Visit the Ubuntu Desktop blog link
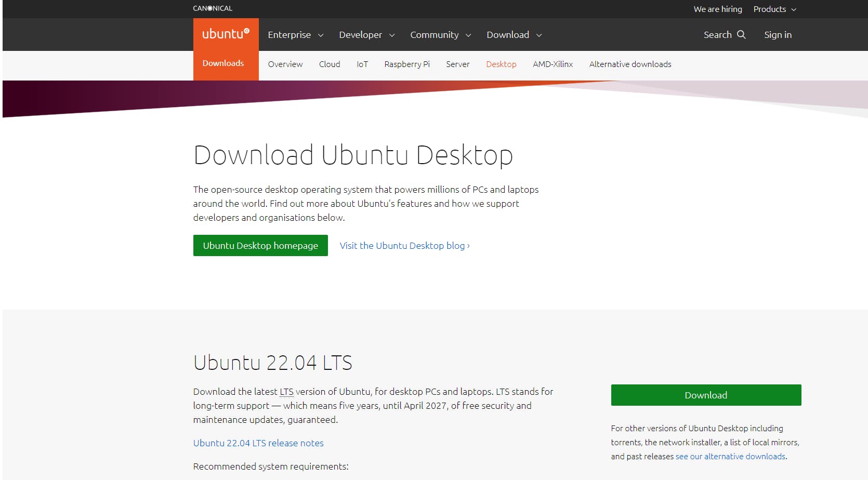The image size is (868, 480). click(x=404, y=246)
